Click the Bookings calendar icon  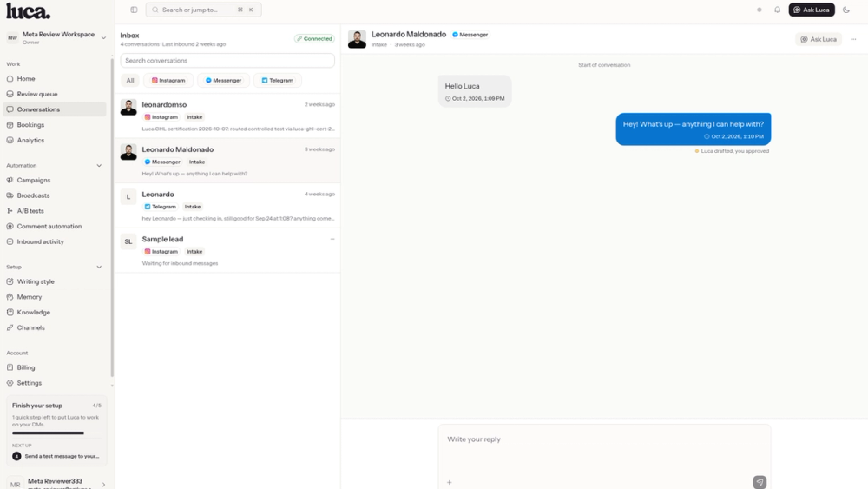click(x=10, y=124)
